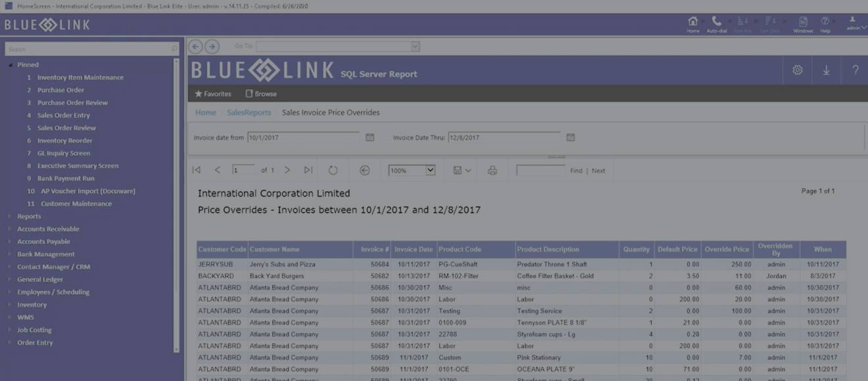Click the download arrow icon in report header
868x381 pixels.
point(827,70)
